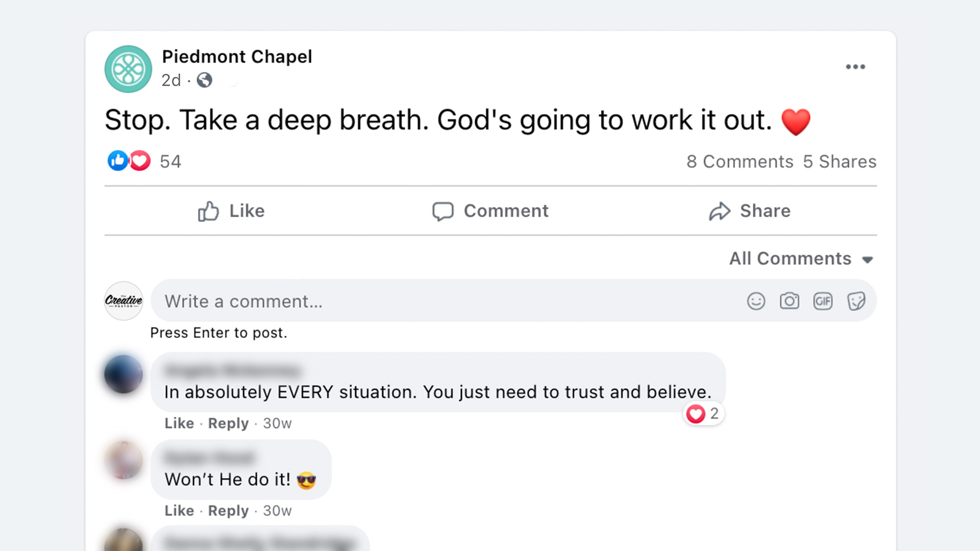
Task: Open the emoji picker in the comment box
Action: click(756, 301)
